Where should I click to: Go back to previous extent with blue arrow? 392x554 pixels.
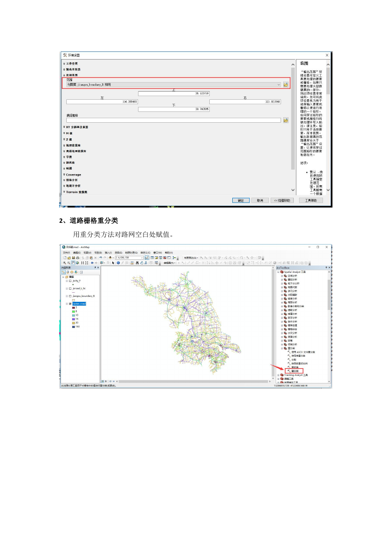(x=92, y=263)
